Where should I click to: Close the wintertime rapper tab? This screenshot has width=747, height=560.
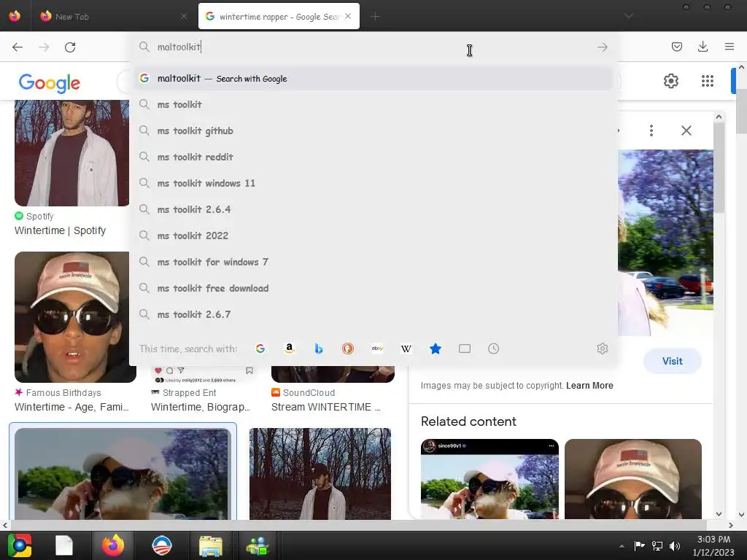point(348,16)
